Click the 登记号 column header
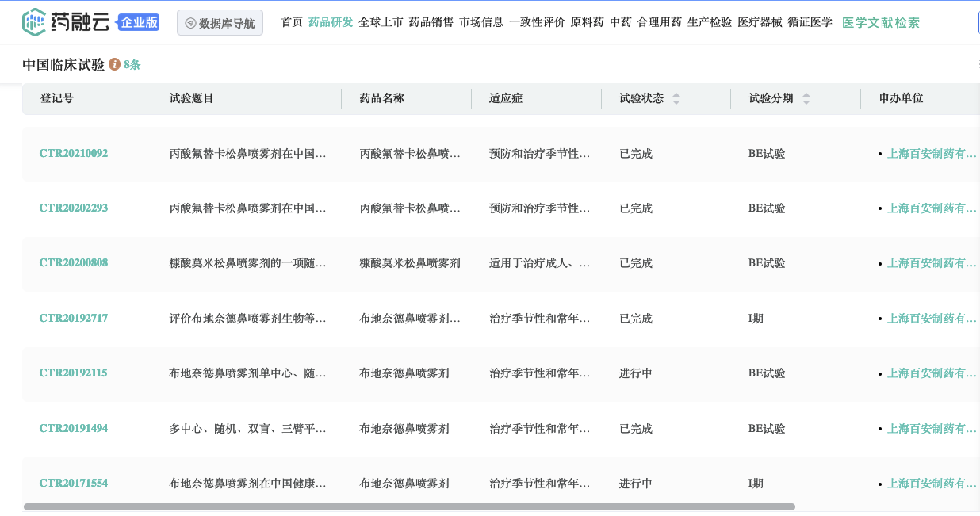Image resolution: width=980 pixels, height=516 pixels. (x=57, y=98)
